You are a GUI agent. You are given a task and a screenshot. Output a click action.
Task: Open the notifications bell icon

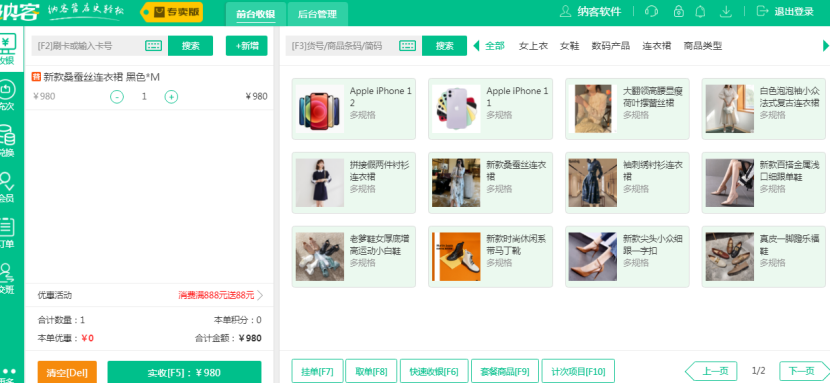coord(700,11)
